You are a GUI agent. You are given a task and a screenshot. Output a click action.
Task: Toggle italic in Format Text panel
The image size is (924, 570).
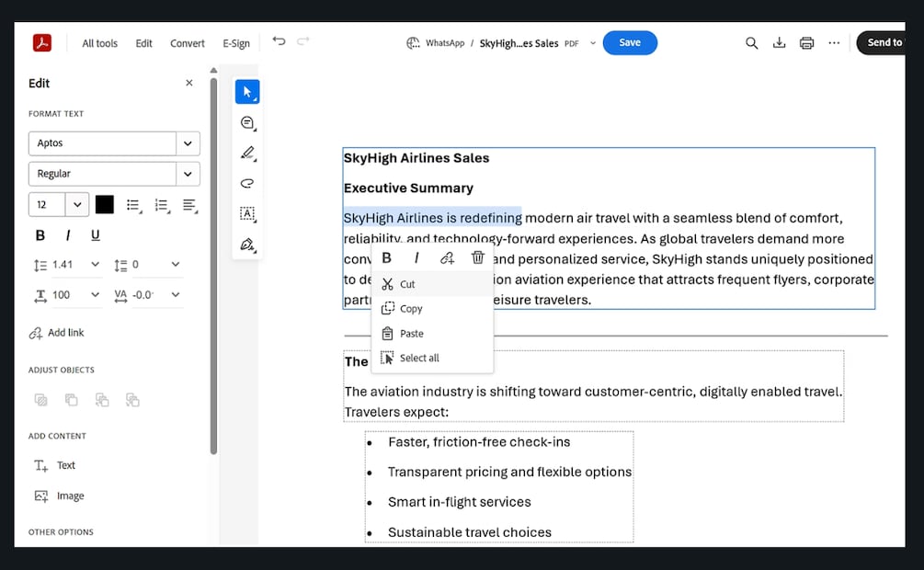pos(68,235)
